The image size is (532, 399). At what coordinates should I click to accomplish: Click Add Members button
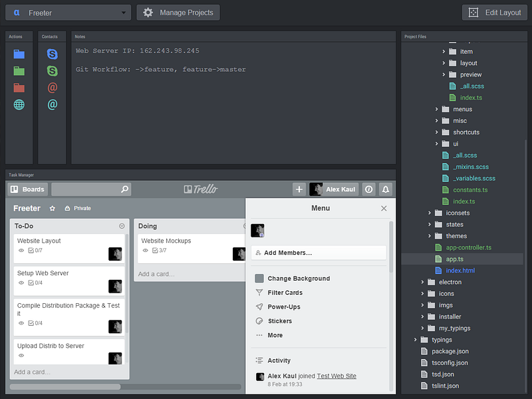319,253
